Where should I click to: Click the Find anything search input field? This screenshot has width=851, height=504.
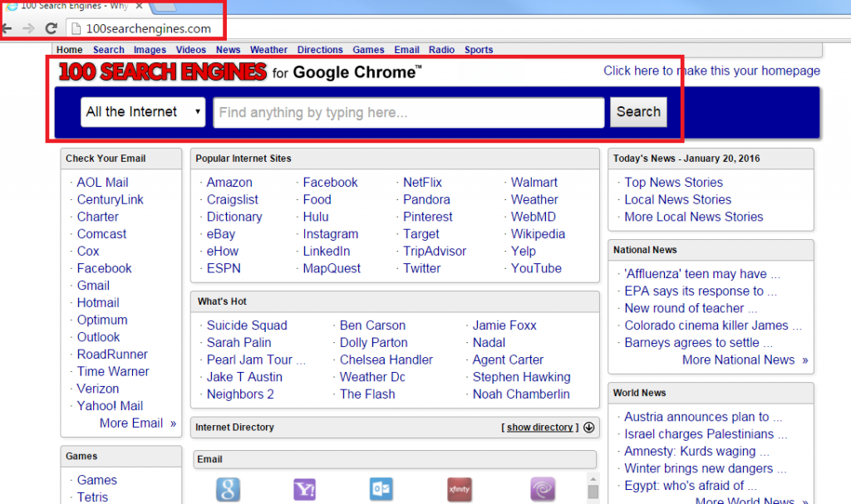pos(408,112)
